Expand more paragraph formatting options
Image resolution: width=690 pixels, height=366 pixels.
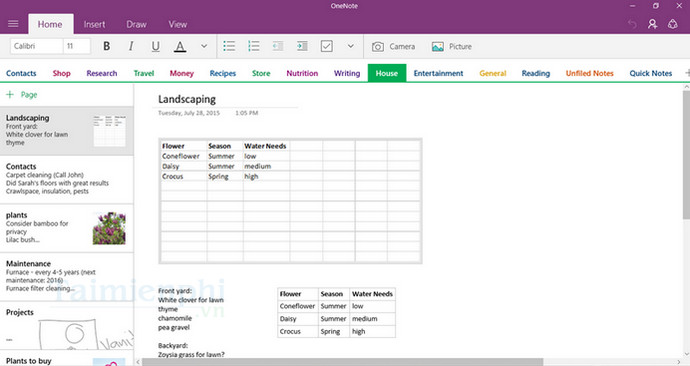[x=351, y=46]
